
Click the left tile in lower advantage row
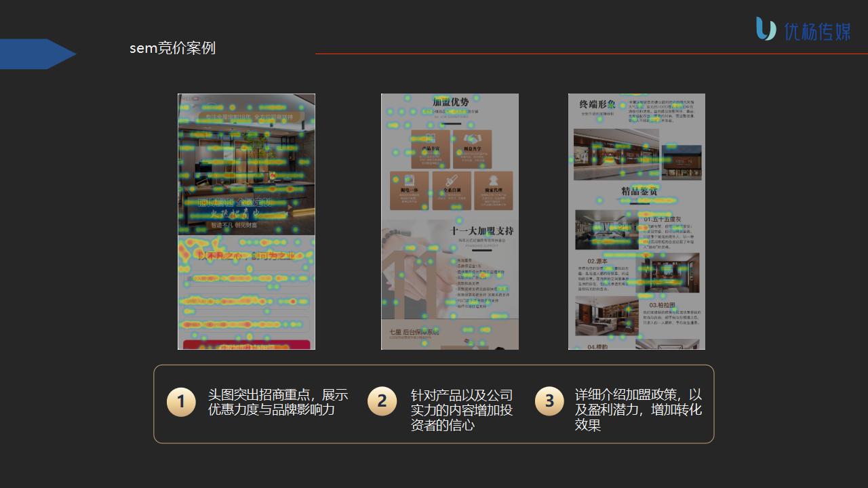[409, 190]
